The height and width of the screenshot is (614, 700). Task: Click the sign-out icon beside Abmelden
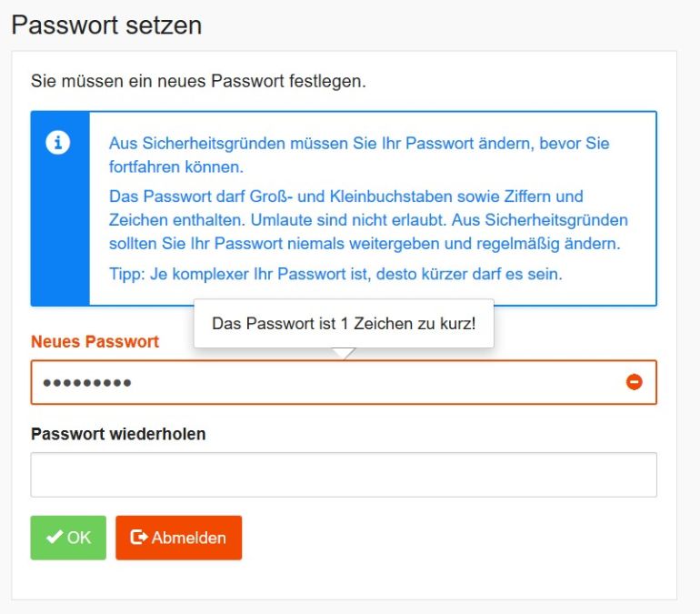[x=139, y=538]
